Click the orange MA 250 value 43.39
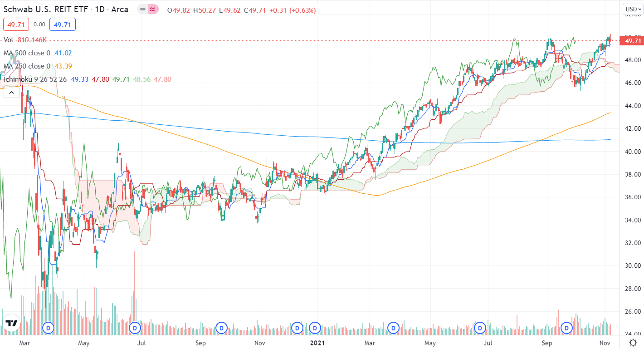The height and width of the screenshot is (349, 644). 63,66
